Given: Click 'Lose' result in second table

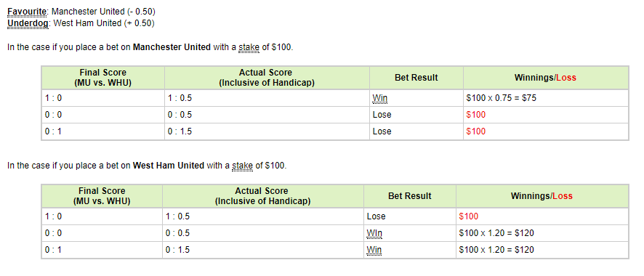Looking at the screenshot, I should 377,216.
